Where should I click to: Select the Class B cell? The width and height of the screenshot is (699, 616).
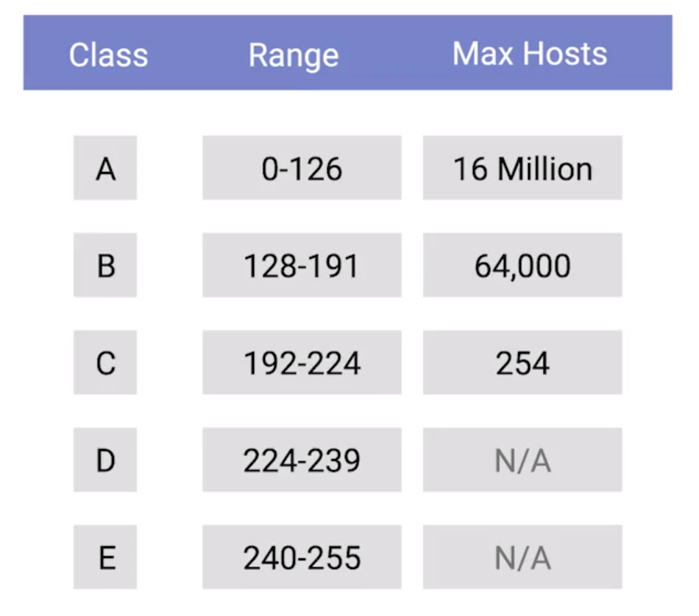105,266
